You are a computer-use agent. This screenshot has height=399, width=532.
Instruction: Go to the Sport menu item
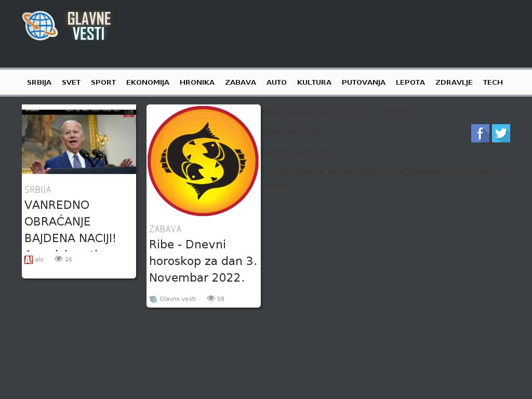(103, 82)
